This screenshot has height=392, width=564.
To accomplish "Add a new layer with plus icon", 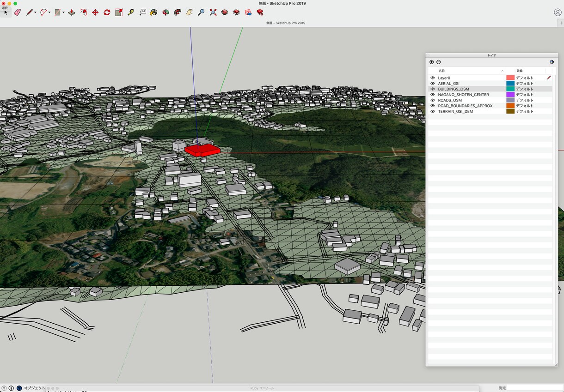I will coord(432,62).
